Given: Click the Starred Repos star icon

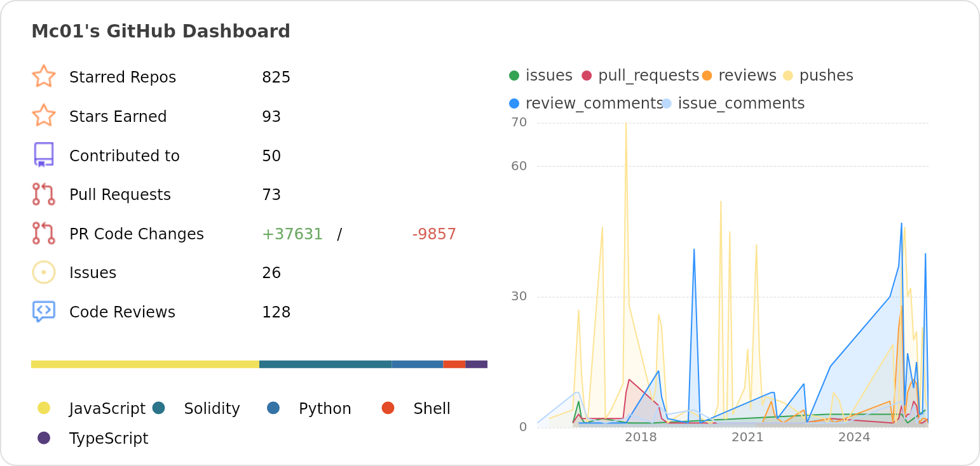Looking at the screenshot, I should click(x=44, y=77).
